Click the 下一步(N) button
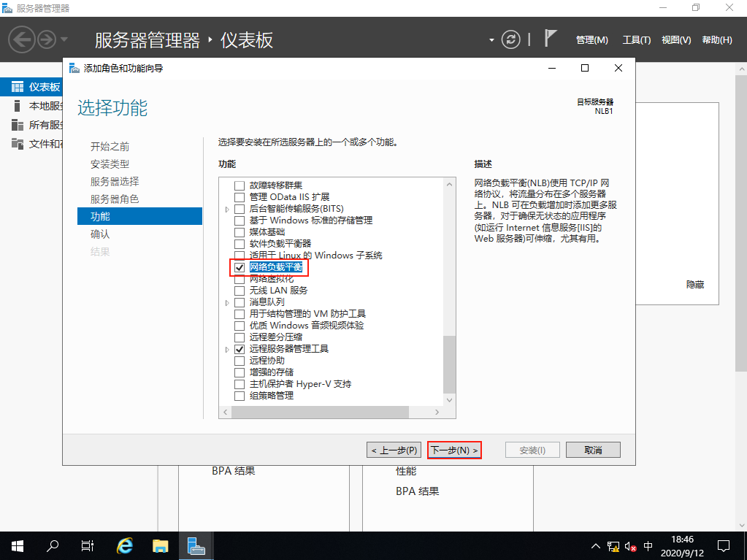Viewport: 747px width, 560px height. pos(454,450)
